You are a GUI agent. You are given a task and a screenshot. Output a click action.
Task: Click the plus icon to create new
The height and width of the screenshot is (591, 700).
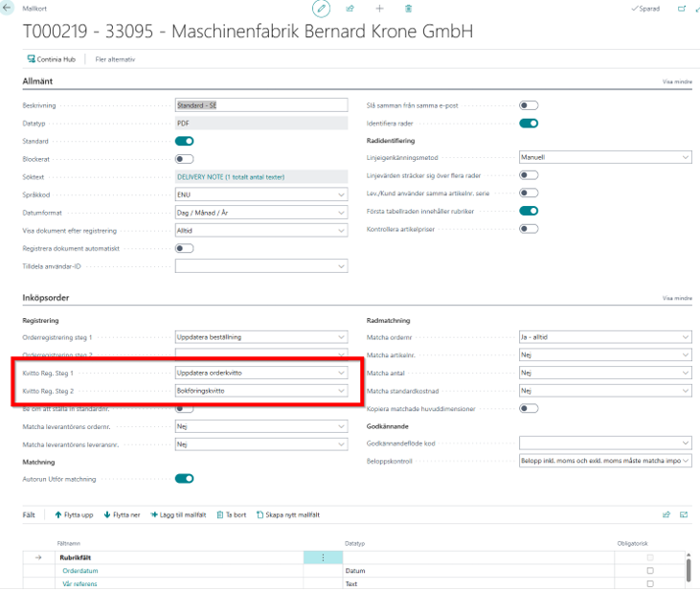point(379,9)
